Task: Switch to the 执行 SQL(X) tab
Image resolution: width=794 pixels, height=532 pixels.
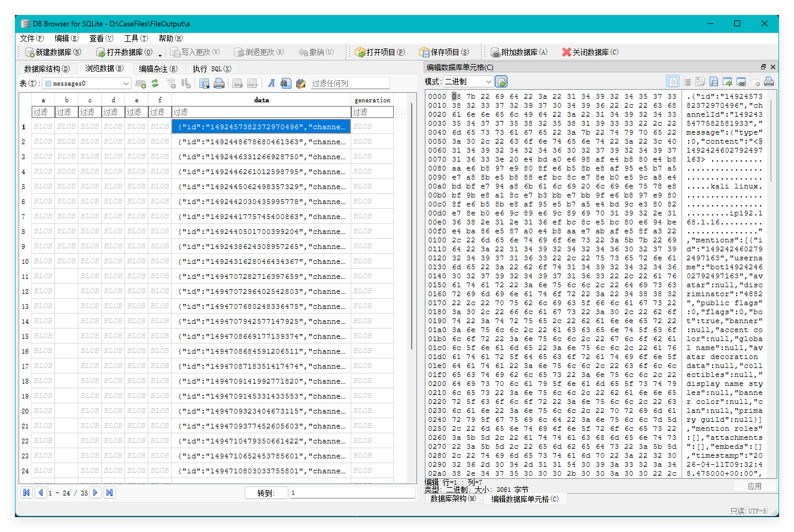Action: coord(212,69)
